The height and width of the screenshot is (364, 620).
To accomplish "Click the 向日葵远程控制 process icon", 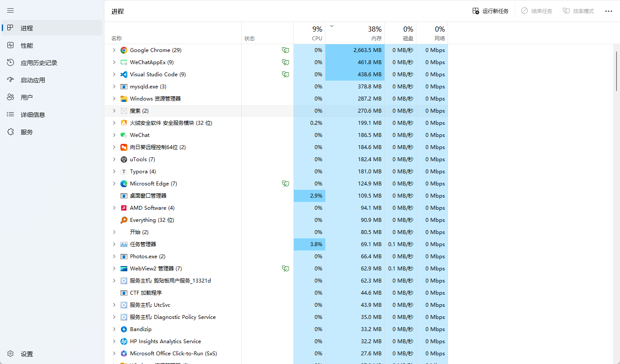I will [x=124, y=147].
